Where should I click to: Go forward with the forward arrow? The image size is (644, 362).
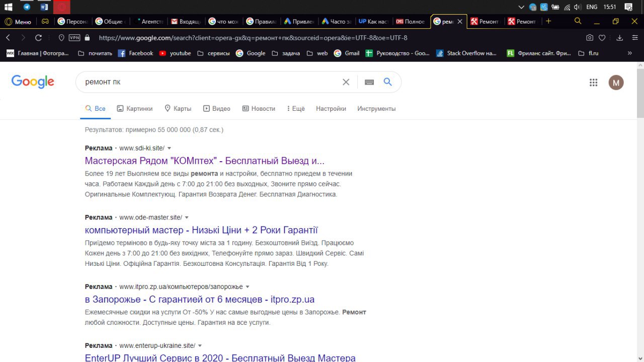(x=23, y=38)
